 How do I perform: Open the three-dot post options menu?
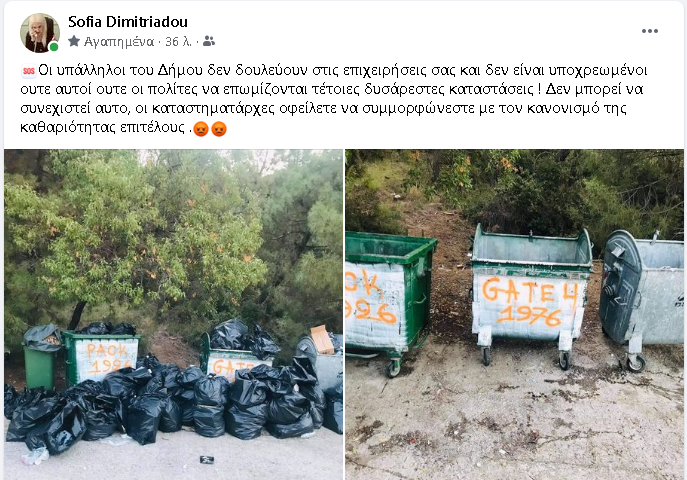click(649, 31)
